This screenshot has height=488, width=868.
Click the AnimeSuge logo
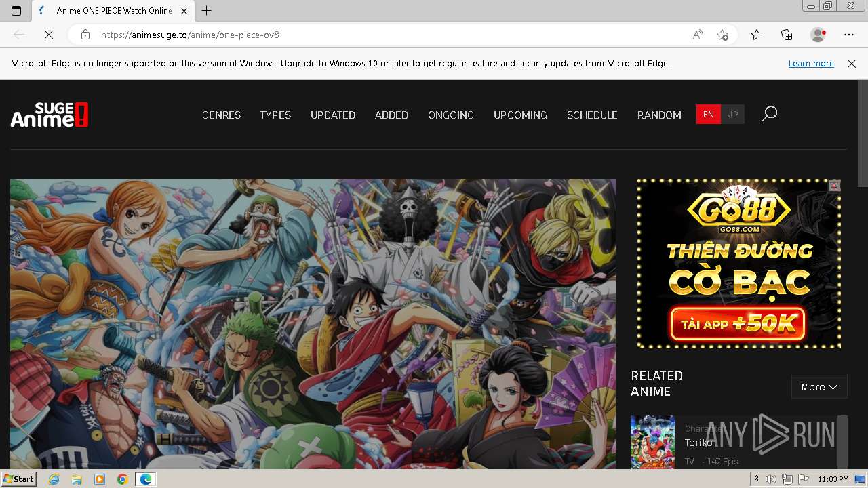pyautogui.click(x=50, y=115)
